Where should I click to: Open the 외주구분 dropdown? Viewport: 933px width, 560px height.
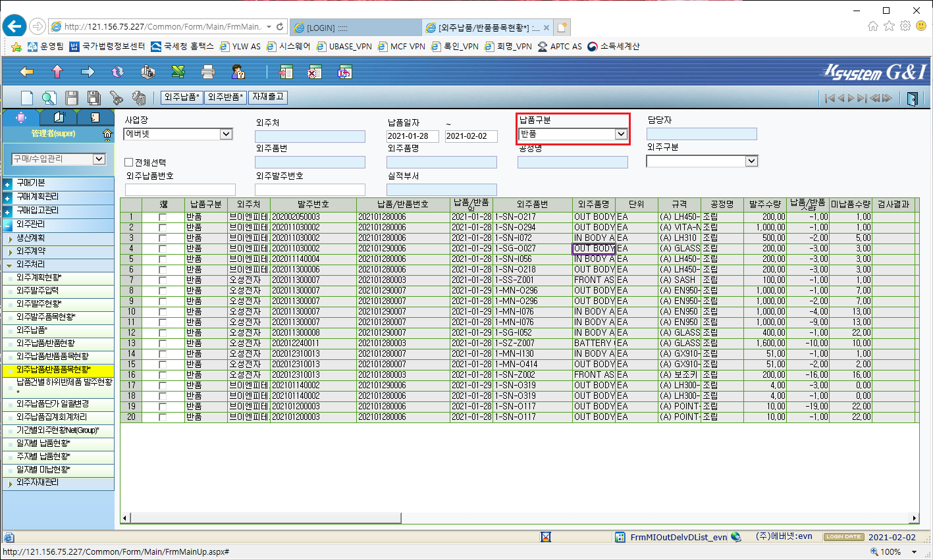(x=702, y=161)
